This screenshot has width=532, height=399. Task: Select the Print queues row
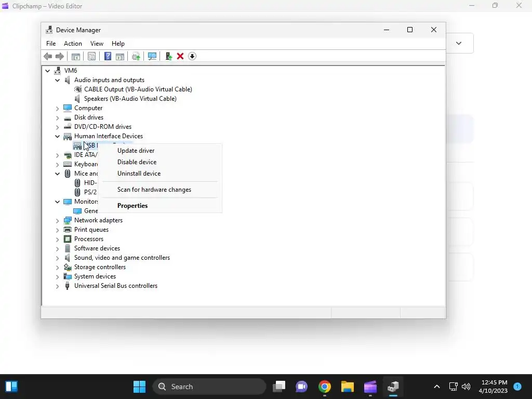point(91,230)
